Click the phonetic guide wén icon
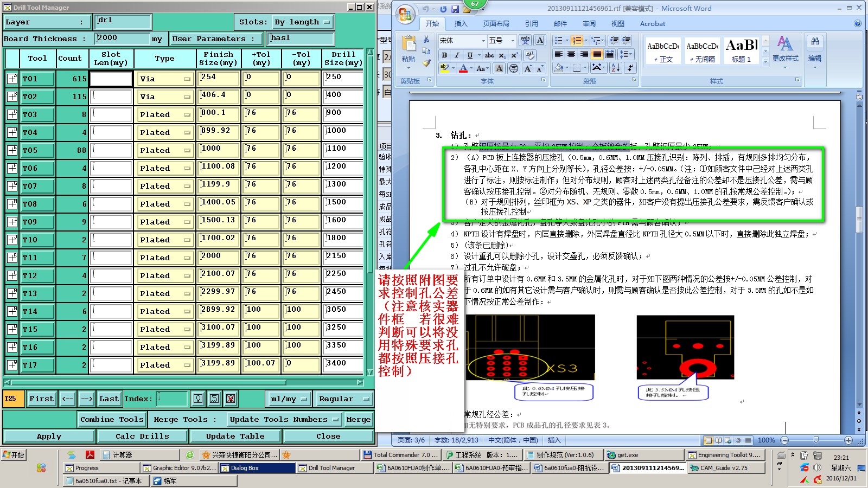 click(525, 41)
